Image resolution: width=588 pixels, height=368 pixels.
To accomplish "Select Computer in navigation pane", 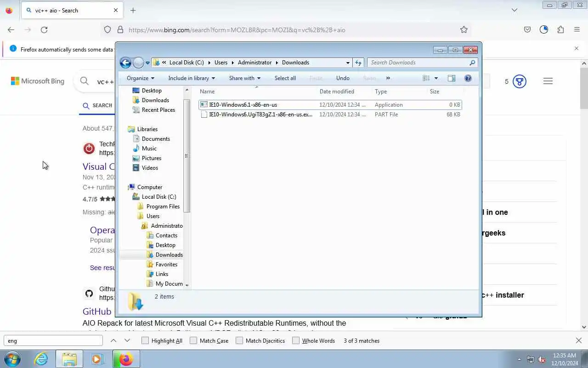I will (x=150, y=187).
